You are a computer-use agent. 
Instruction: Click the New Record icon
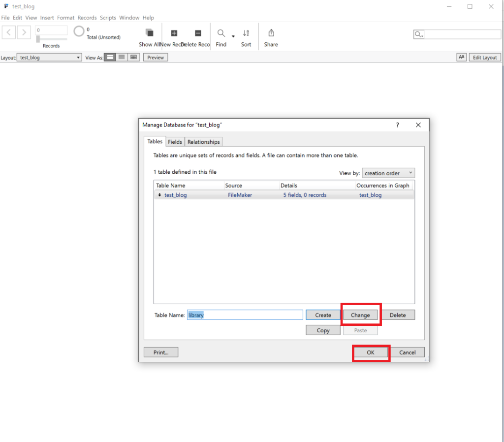click(174, 33)
